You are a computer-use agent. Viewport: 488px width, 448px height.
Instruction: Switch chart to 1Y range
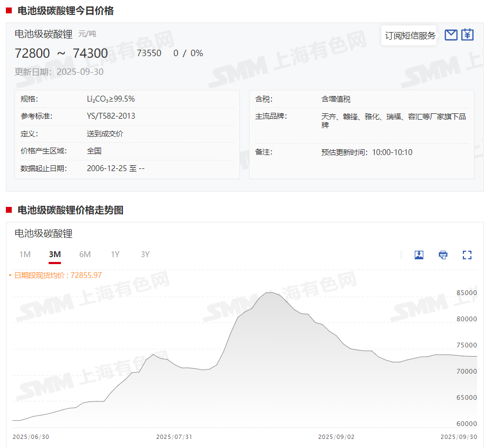(115, 254)
